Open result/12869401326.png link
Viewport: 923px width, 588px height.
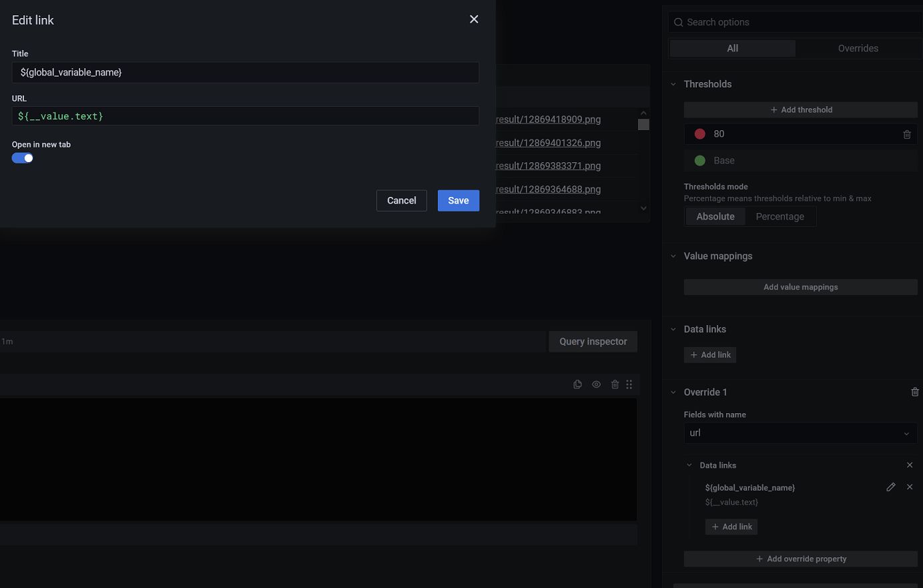(x=548, y=143)
